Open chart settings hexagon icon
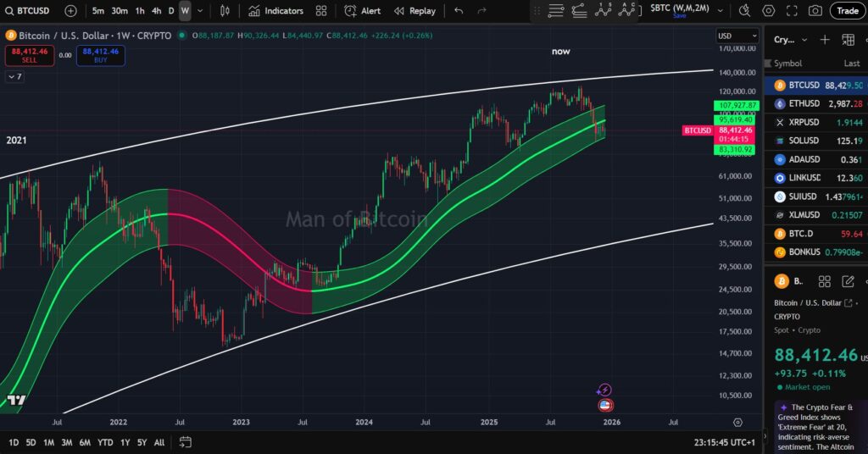This screenshot has width=868, height=454. tap(768, 10)
